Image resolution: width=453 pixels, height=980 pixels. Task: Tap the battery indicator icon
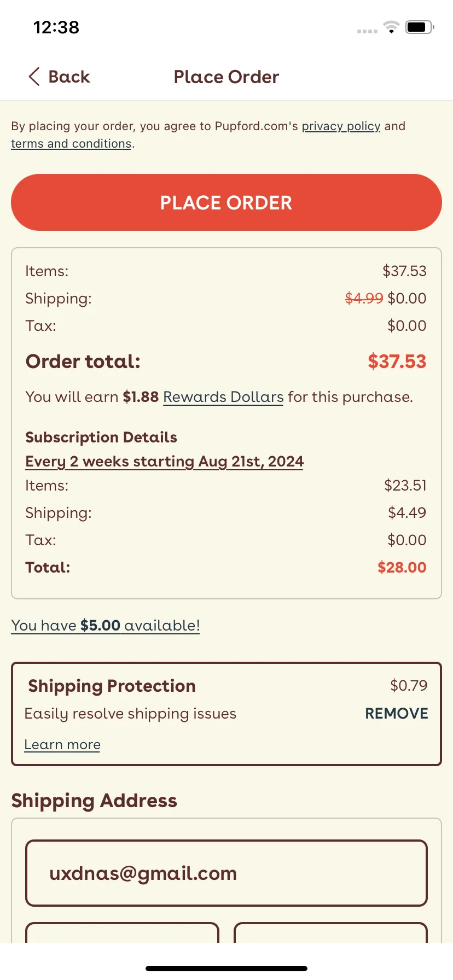(420, 27)
